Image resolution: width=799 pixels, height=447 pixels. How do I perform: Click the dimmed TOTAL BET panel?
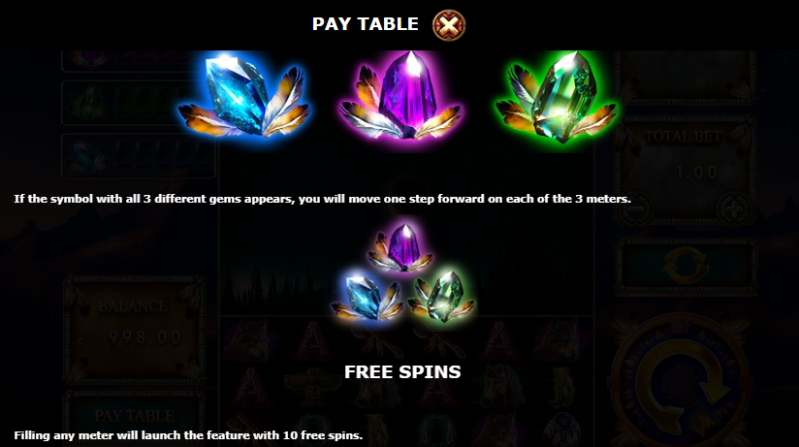[x=686, y=170]
